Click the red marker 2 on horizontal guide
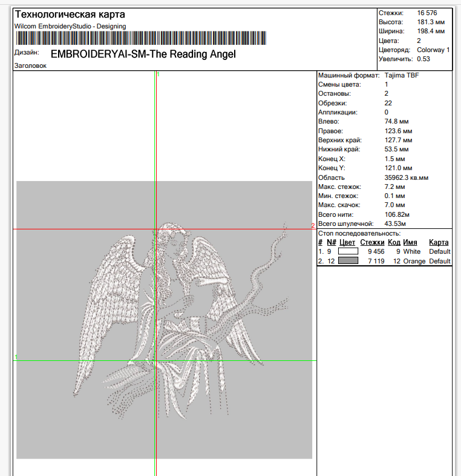 [x=313, y=226]
